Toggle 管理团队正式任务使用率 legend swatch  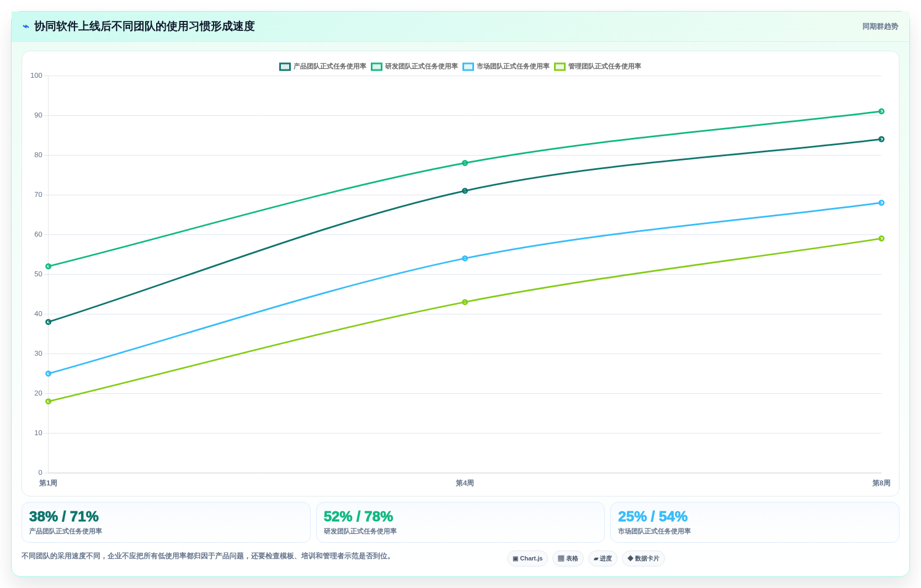tap(560, 67)
